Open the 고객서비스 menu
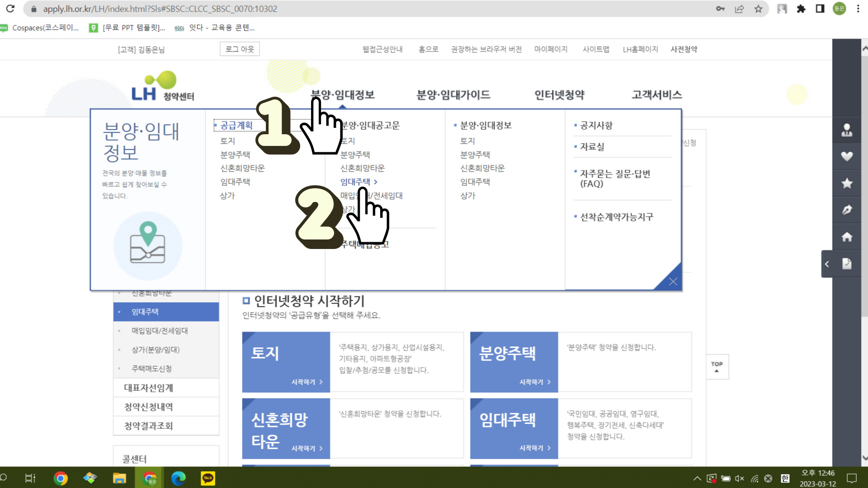 (x=656, y=95)
